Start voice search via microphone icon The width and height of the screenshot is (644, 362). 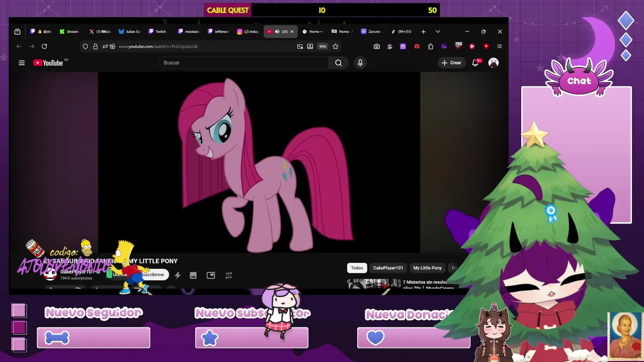pos(360,63)
